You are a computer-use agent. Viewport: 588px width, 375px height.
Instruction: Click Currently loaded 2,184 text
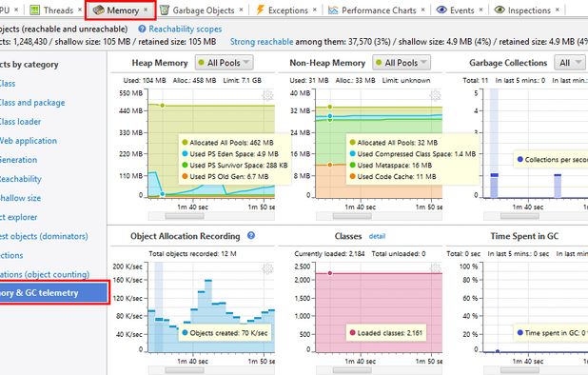click(329, 254)
